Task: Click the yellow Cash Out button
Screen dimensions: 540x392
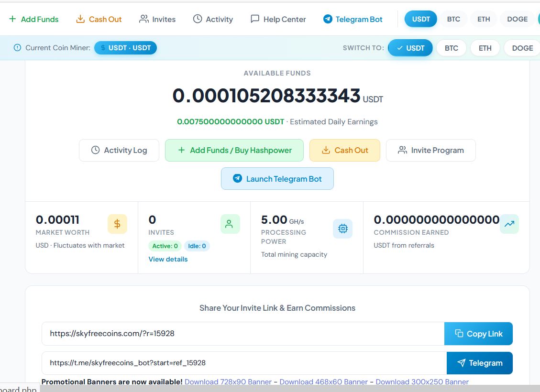Action: click(x=345, y=150)
